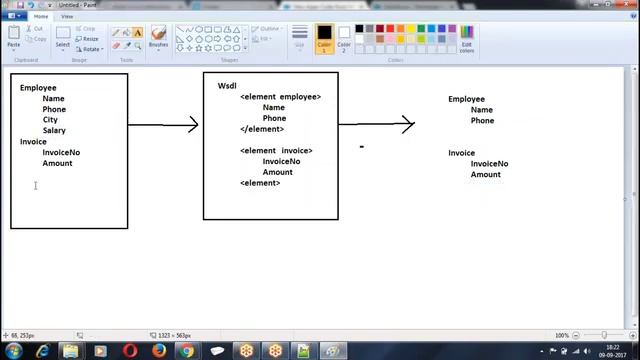The height and width of the screenshot is (360, 640).
Task: Activate the Color 1 box
Action: [324, 39]
